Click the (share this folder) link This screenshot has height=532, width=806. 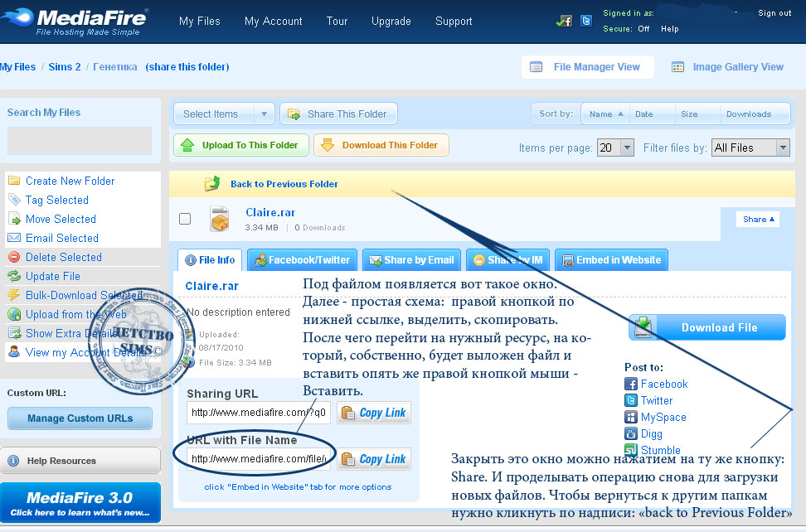click(x=187, y=67)
